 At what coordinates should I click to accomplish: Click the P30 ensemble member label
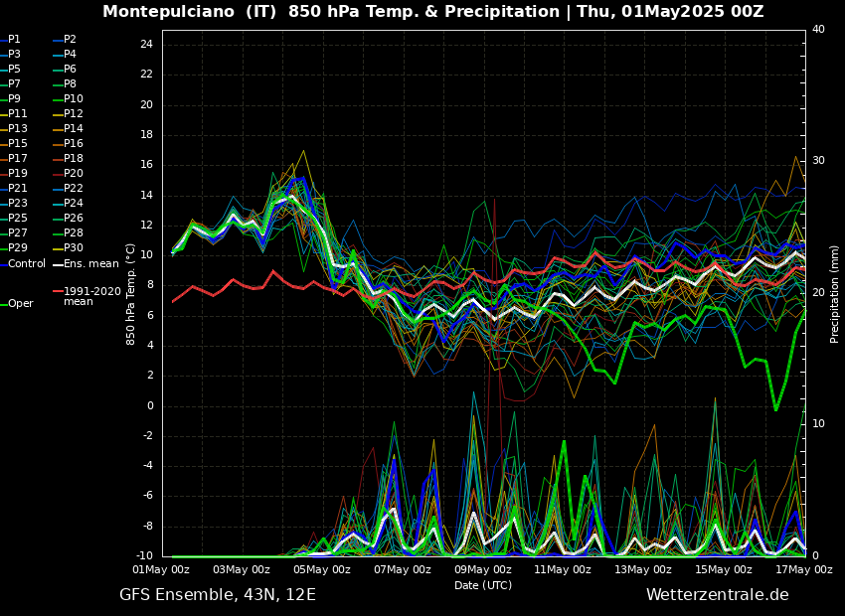pyautogui.click(x=74, y=248)
